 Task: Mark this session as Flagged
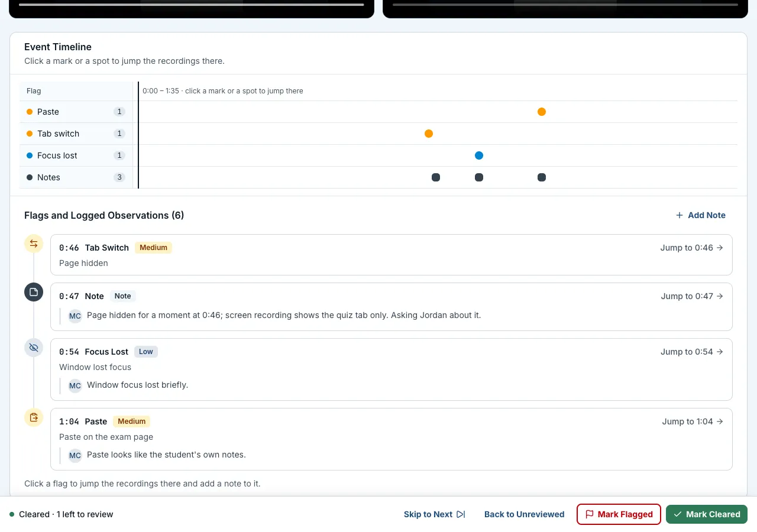619,514
